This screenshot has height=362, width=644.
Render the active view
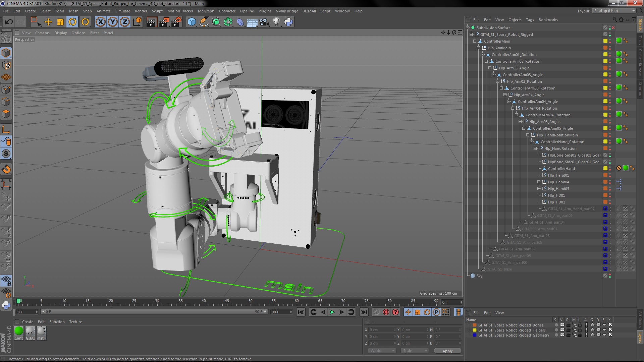pos(152,22)
